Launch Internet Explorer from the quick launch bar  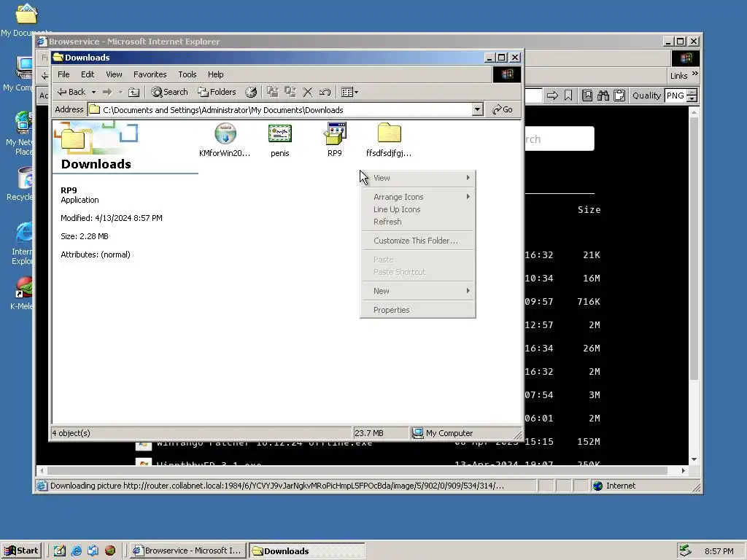point(76,551)
